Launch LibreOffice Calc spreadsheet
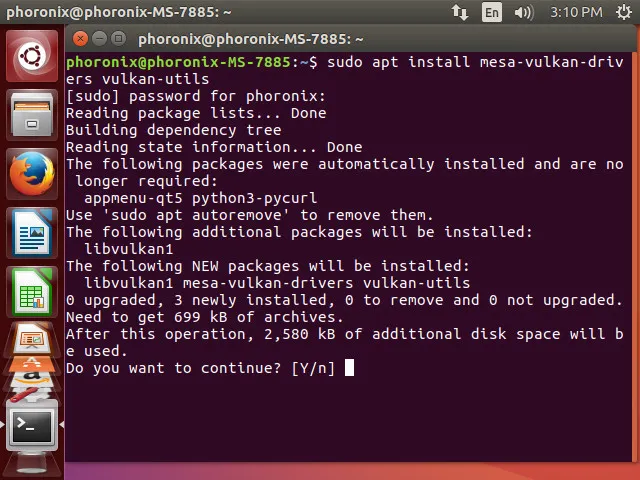 click(x=32, y=292)
